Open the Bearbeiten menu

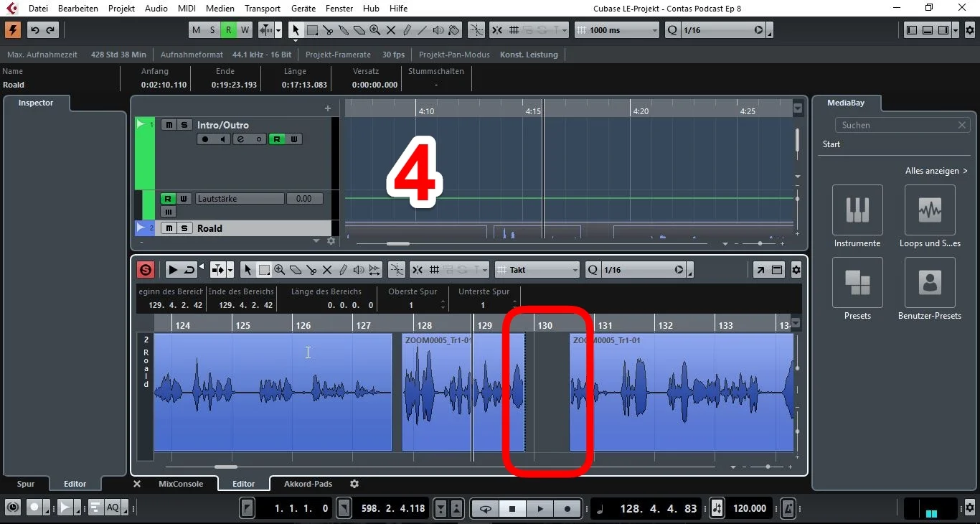point(78,9)
